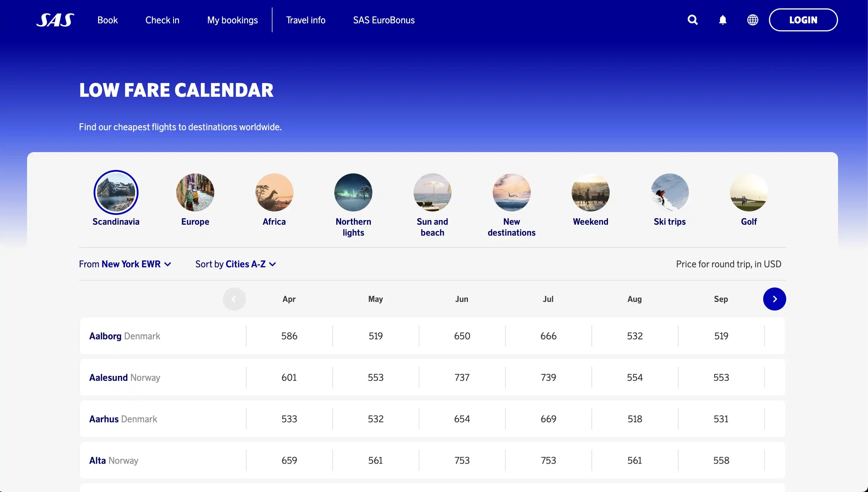Select Aalborg August fare 532
This screenshot has width=868, height=492.
[x=635, y=336]
